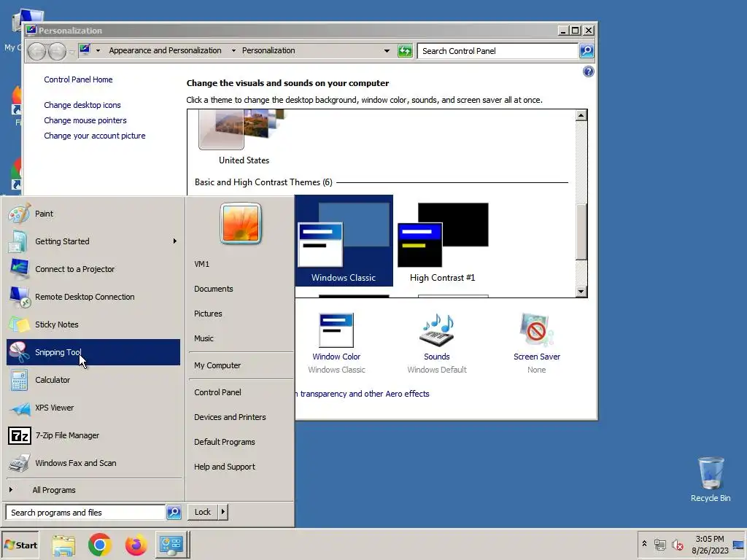This screenshot has width=747, height=560.
Task: Click the Getting Started icon
Action: tap(18, 241)
